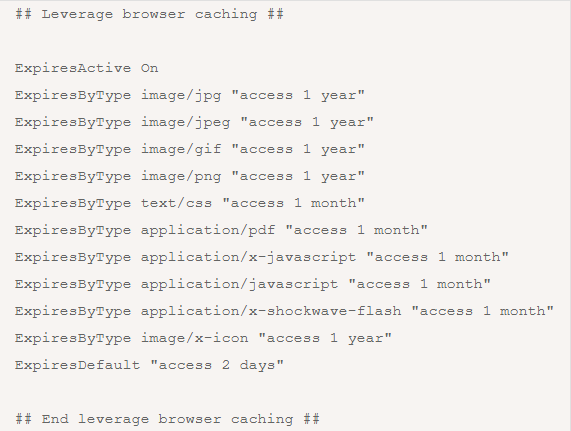Click on the 'ExpiresActive On' line

(87, 68)
